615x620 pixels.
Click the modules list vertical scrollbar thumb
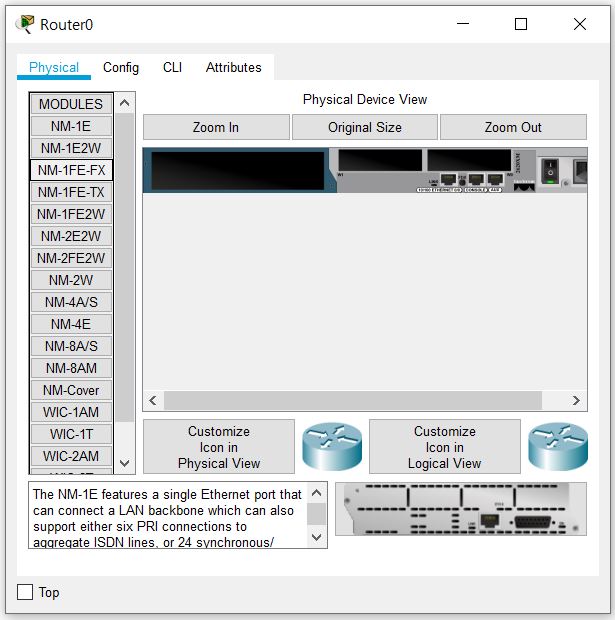click(x=125, y=268)
